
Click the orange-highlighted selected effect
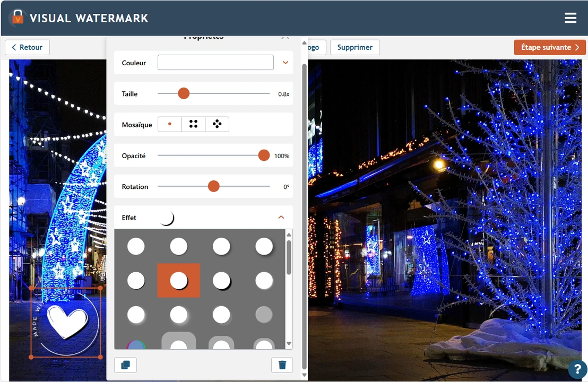(x=178, y=281)
